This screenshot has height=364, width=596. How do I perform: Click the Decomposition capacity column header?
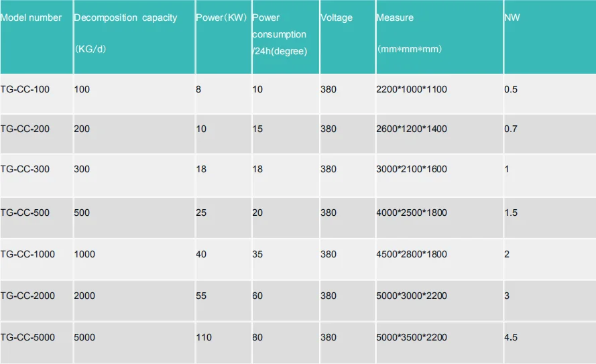pyautogui.click(x=125, y=17)
